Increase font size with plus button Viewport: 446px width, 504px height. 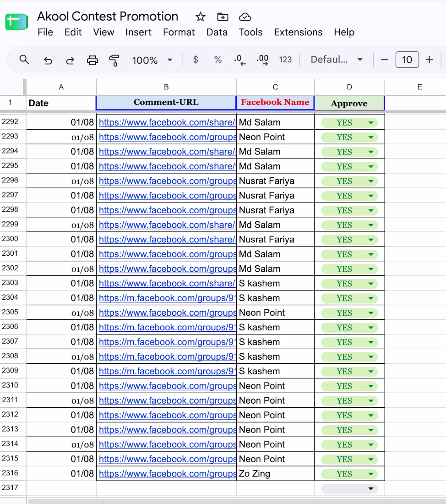(x=430, y=60)
